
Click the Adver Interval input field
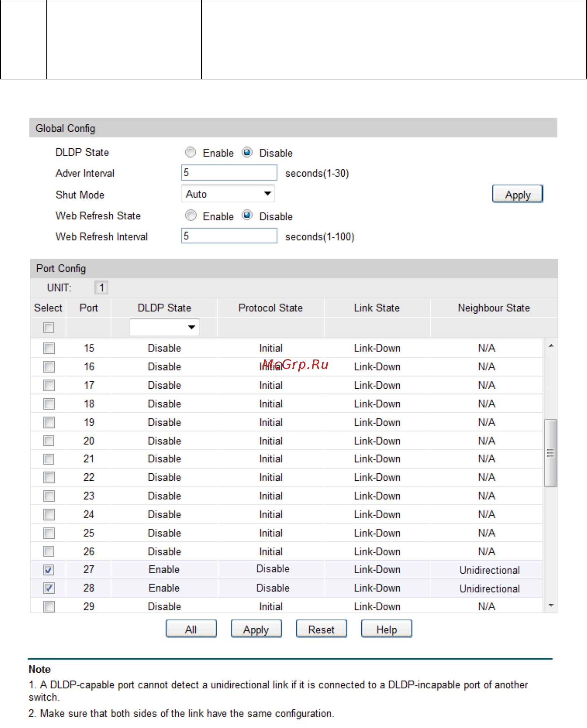point(229,173)
